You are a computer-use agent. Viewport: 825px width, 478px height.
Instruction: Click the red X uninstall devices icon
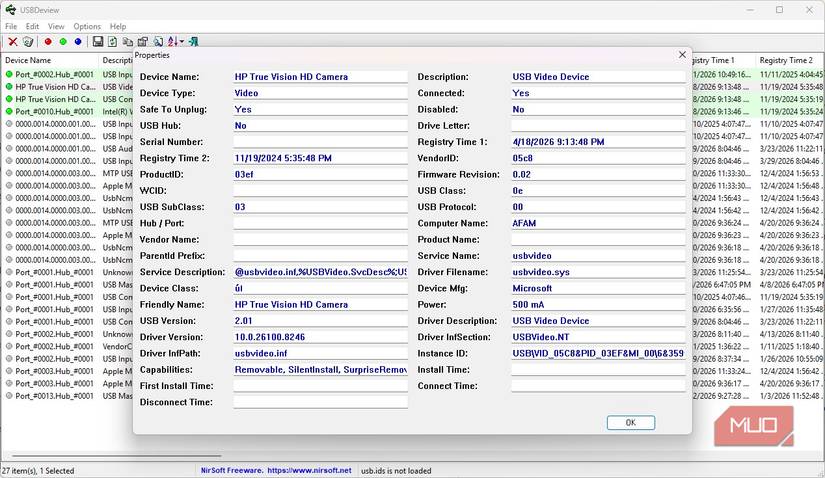pyautogui.click(x=13, y=42)
